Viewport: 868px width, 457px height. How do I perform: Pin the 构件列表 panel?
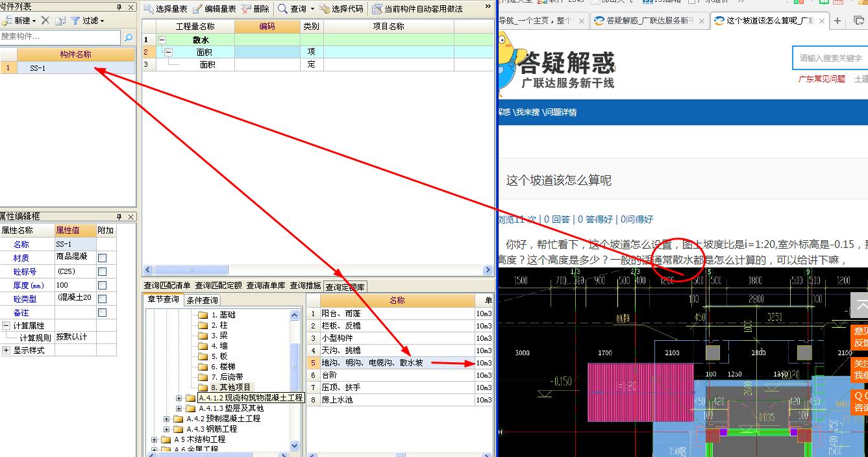click(119, 7)
